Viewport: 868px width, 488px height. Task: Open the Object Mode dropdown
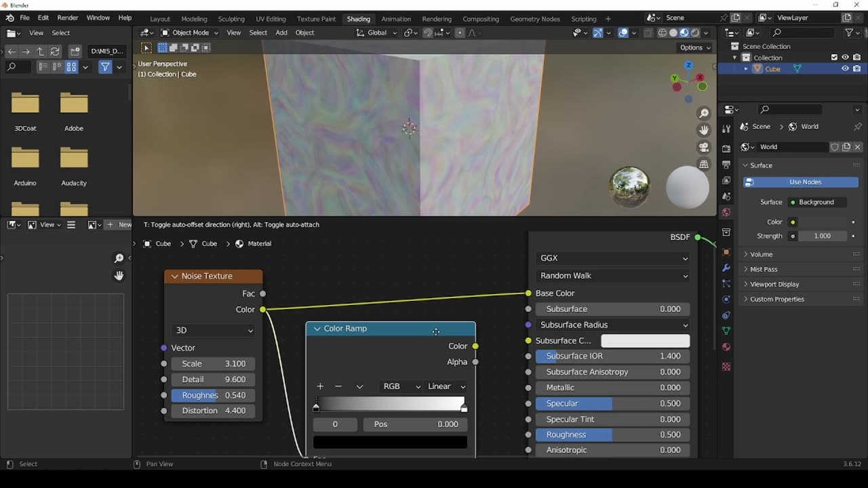click(x=190, y=33)
